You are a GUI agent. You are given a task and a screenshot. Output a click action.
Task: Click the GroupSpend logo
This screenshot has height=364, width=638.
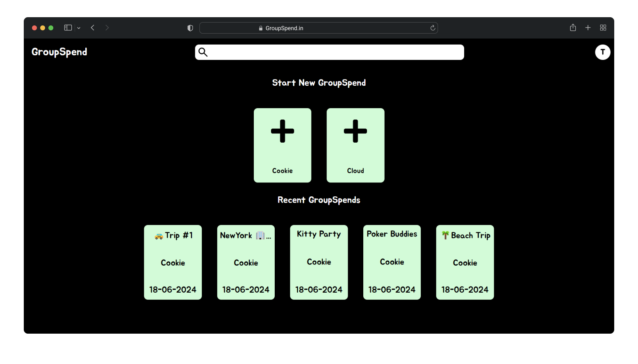pos(59,52)
